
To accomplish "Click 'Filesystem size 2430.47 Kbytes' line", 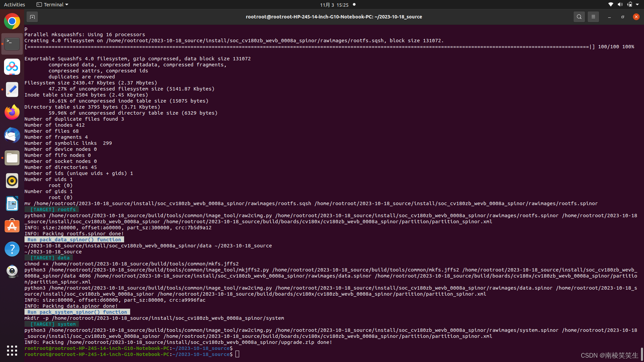I will (x=91, y=83).
